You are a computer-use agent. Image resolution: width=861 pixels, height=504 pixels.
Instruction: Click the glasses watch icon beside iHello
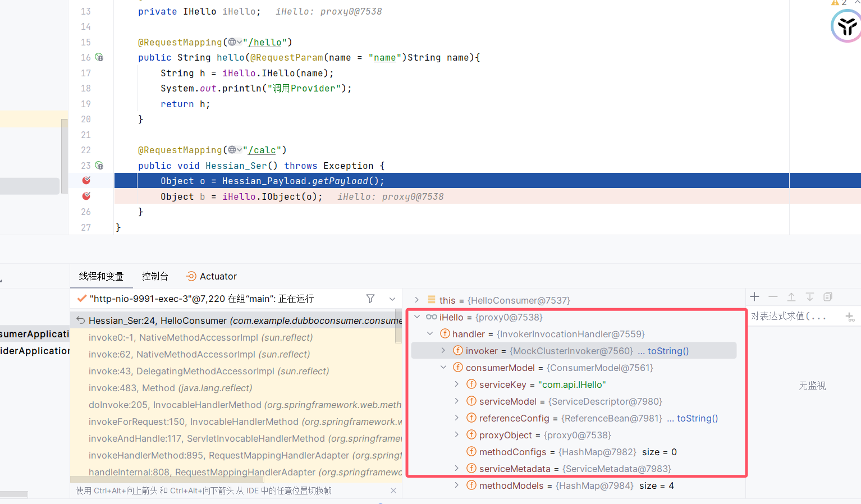432,317
